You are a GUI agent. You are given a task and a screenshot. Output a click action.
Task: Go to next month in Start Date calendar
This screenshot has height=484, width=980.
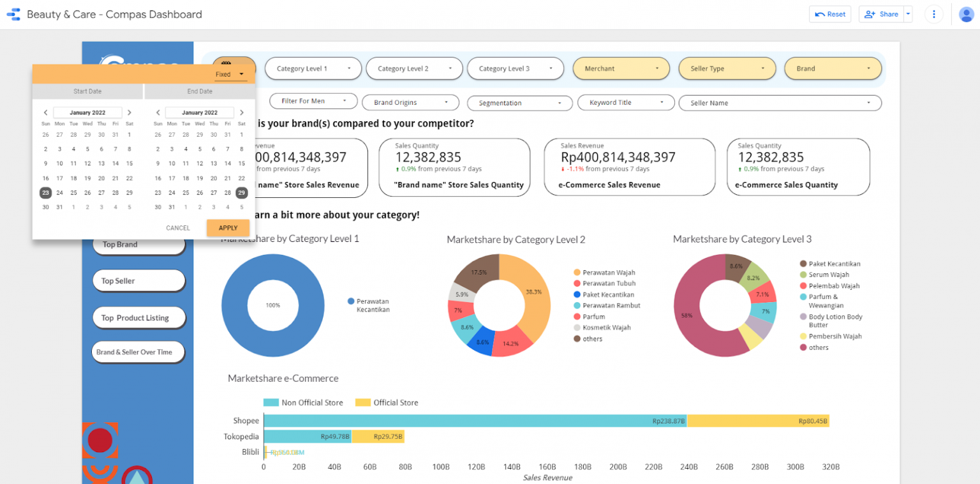tap(130, 112)
